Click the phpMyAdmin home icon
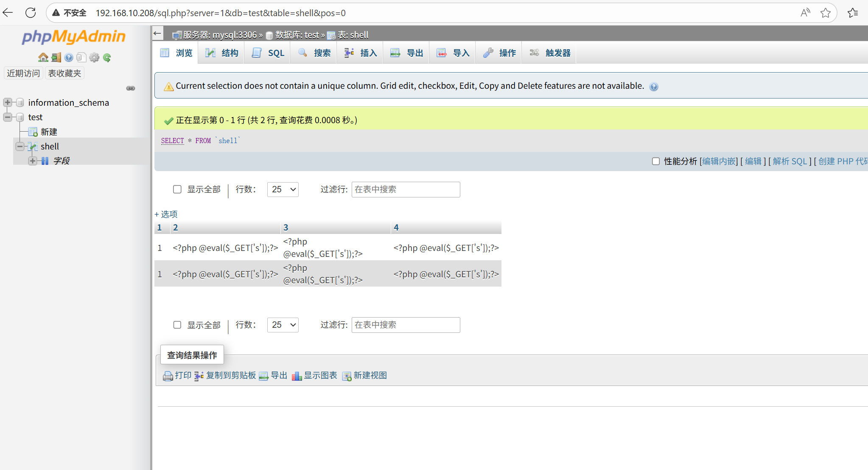This screenshot has width=868, height=470. tap(43, 57)
